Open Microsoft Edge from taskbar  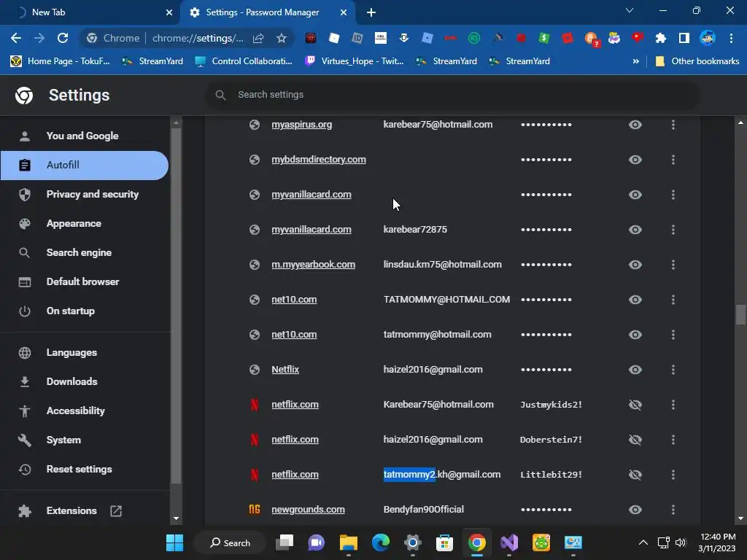pos(380,542)
